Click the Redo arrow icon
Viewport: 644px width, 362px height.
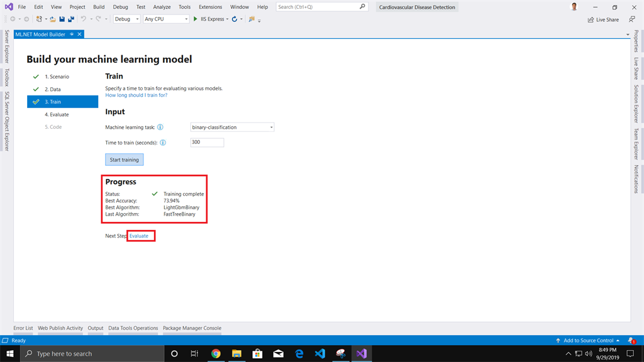tap(99, 19)
